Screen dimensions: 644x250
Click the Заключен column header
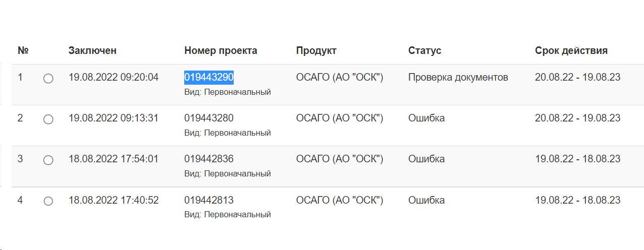(92, 50)
